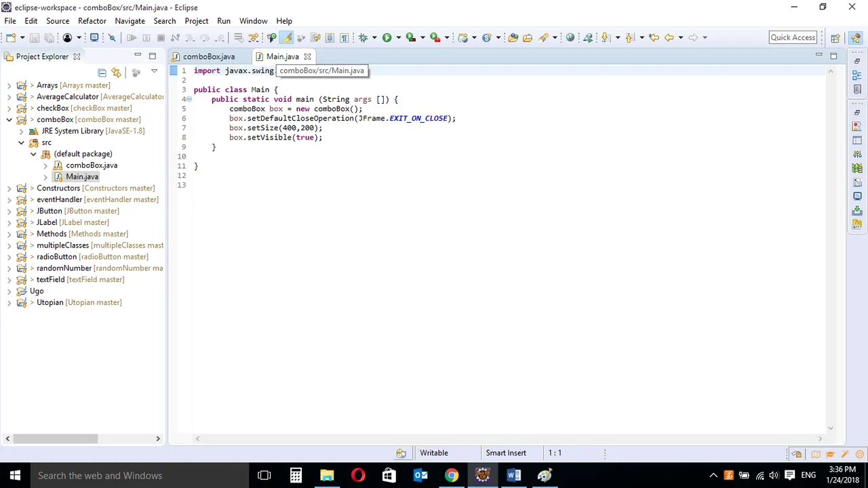
Task: Click the Last Edit Location icon
Action: 654,37
